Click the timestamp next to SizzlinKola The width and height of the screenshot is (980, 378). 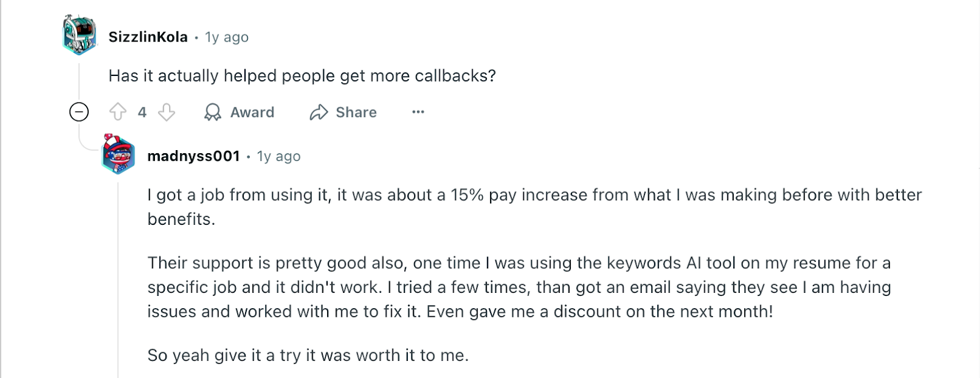coord(227,37)
